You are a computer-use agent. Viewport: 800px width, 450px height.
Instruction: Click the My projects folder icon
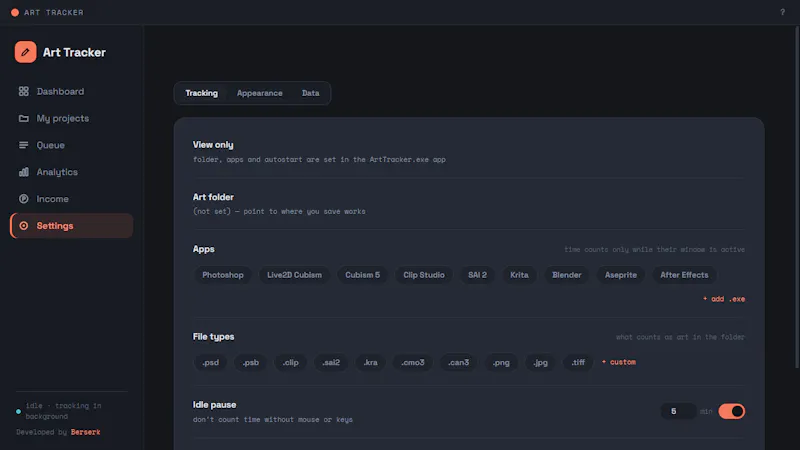[x=23, y=118]
